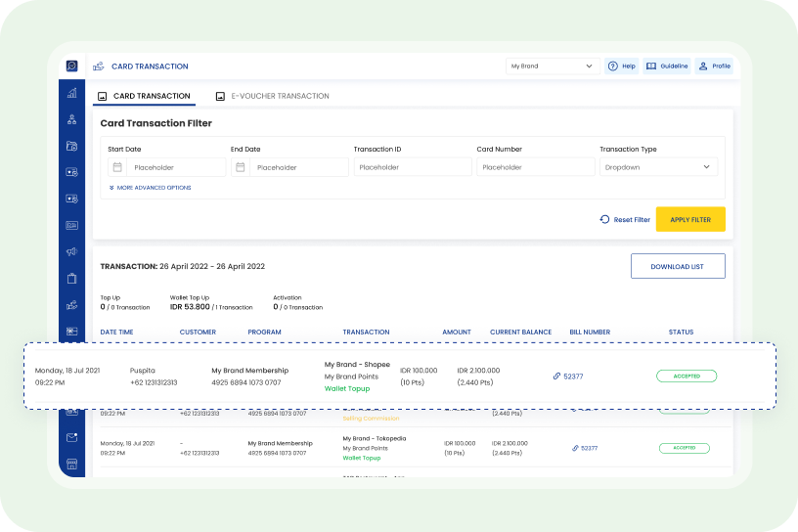Viewport: 798px width, 532px height.
Task: Open the analytics bar chart sidebar icon
Action: pos(71,93)
